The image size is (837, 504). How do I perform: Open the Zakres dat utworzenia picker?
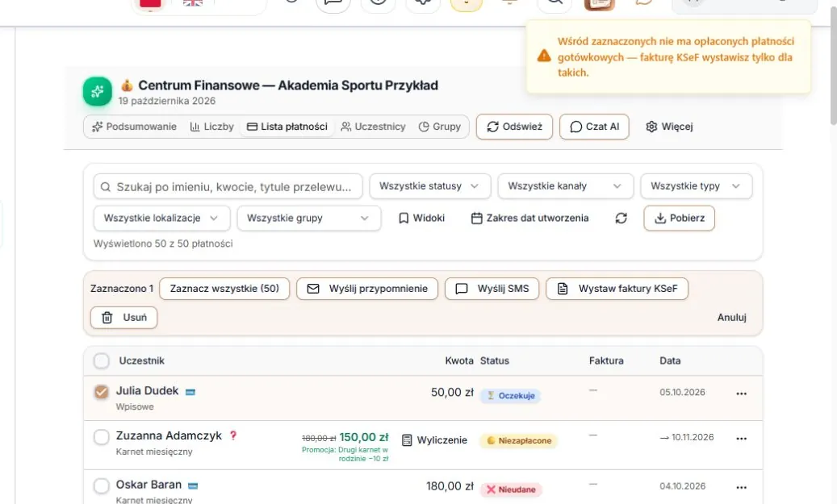529,219
